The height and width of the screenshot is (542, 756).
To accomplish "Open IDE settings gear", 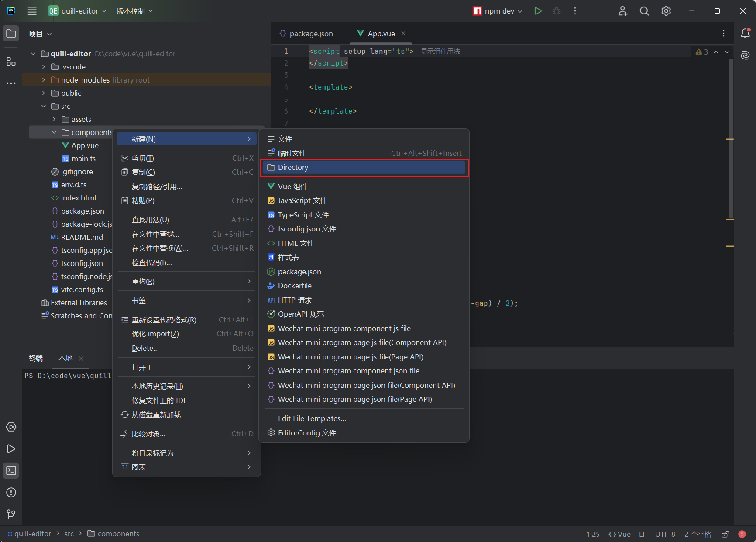I will (666, 11).
